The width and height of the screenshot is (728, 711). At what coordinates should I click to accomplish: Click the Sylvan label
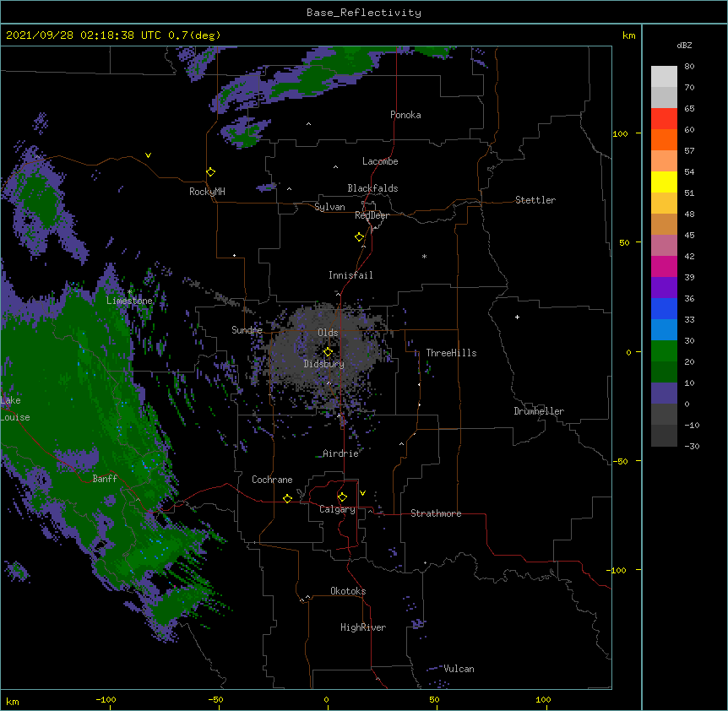[x=329, y=207]
